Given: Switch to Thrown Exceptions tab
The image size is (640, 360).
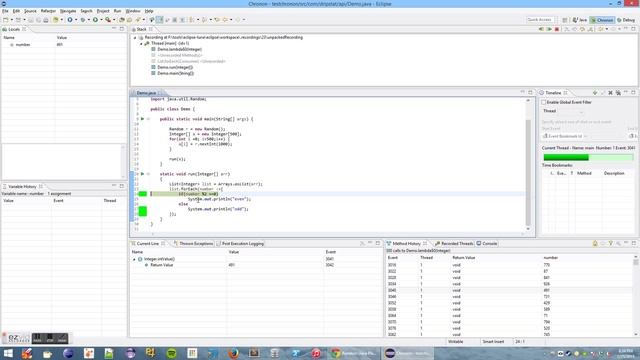Looking at the screenshot, I should pyautogui.click(x=193, y=244).
